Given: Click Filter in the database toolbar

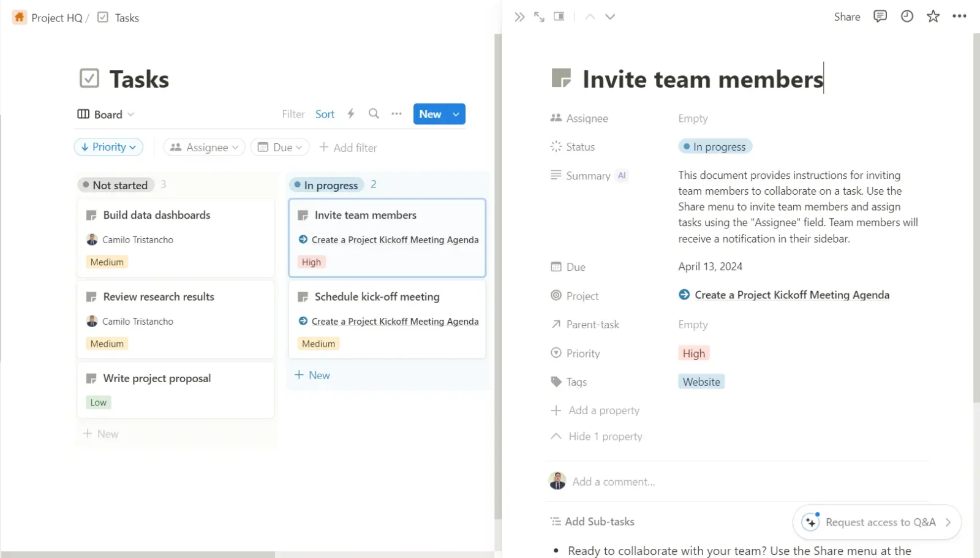Looking at the screenshot, I should (x=293, y=114).
